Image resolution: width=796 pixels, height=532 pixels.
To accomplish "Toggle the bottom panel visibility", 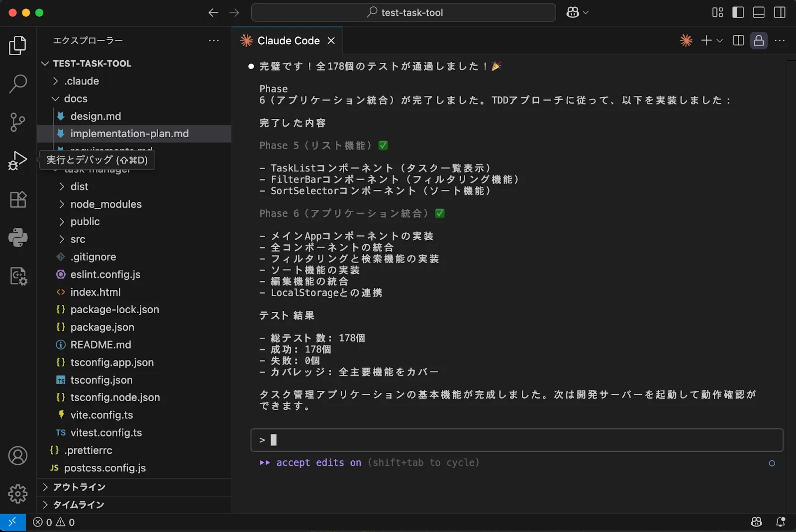I will tap(759, 12).
